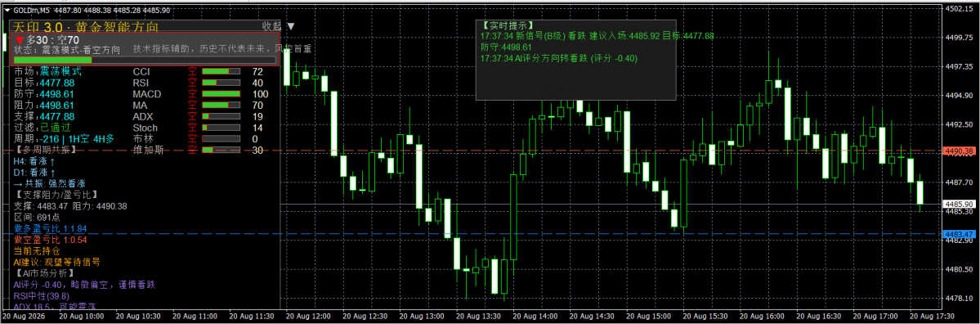This screenshot has height=324, width=980.
Task: Click the red 空 marker in the MACD row
Action: [x=193, y=94]
